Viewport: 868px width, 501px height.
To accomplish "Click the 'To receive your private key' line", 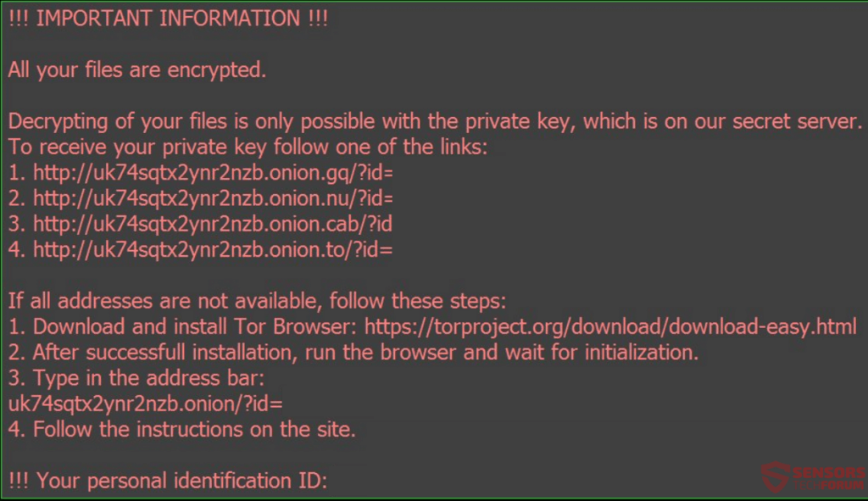I will pyautogui.click(x=248, y=148).
